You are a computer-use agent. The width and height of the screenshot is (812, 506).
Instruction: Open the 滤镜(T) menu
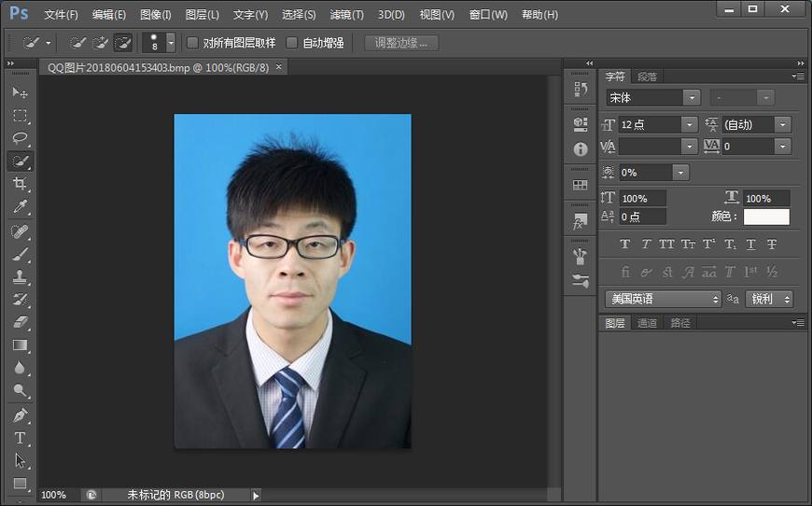coord(346,15)
